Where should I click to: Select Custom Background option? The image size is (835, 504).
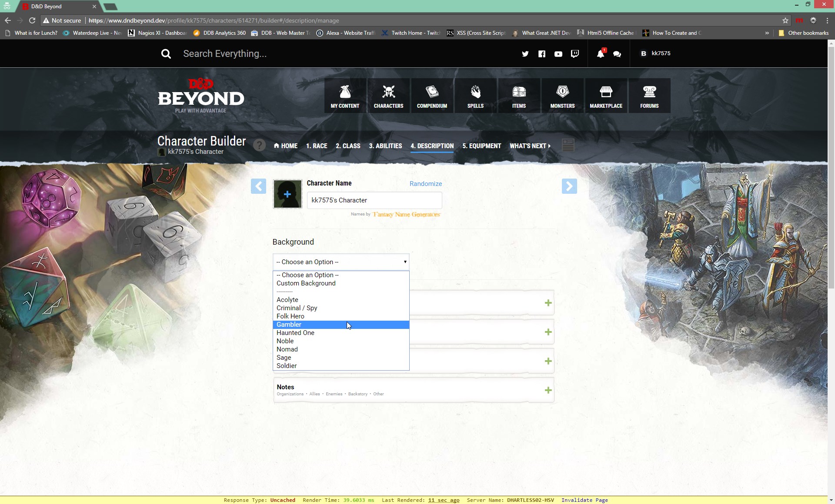click(x=341, y=283)
